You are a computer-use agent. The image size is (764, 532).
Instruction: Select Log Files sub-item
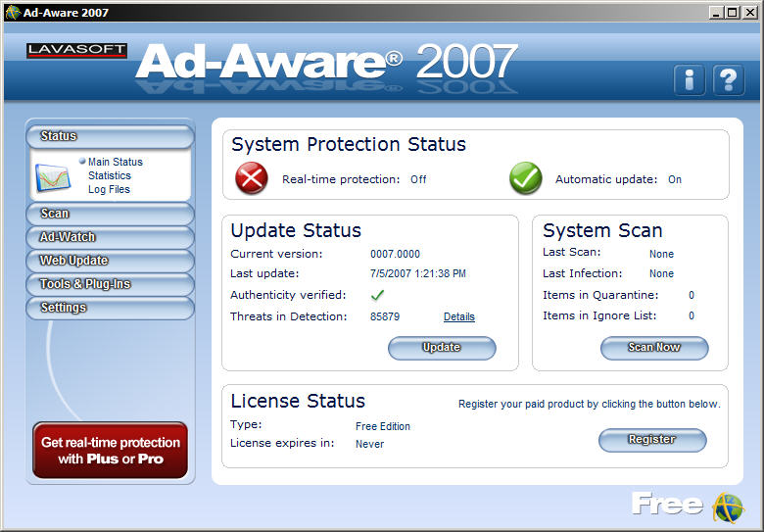109,189
